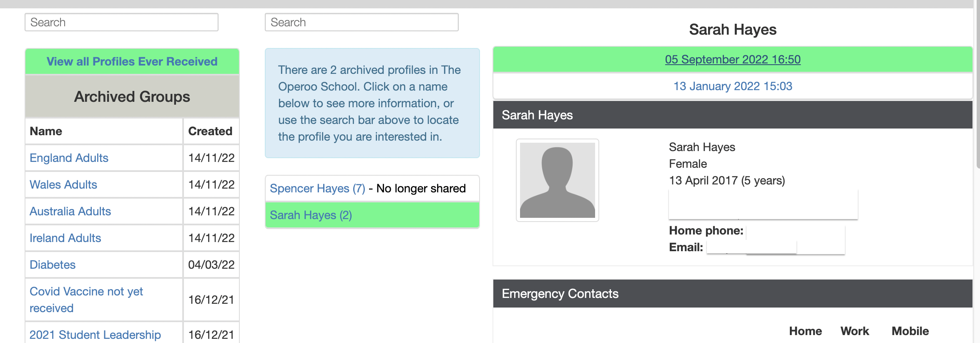Click the archived profiles search field
This screenshot has width=980, height=343.
362,22
